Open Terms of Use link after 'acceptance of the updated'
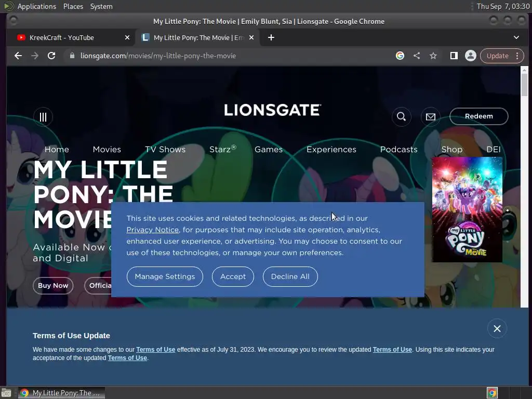Viewport: 532px width, 399px height. pos(127,358)
